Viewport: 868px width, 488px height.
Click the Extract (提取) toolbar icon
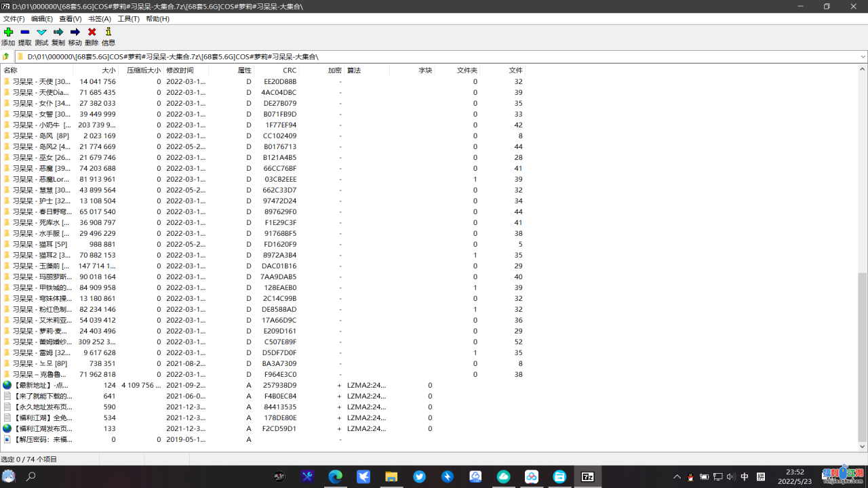tap(24, 33)
